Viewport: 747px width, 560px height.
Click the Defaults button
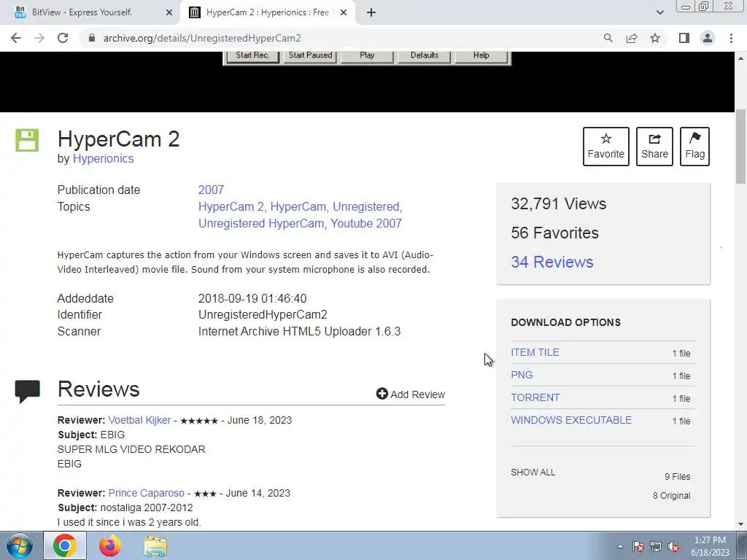tap(424, 55)
